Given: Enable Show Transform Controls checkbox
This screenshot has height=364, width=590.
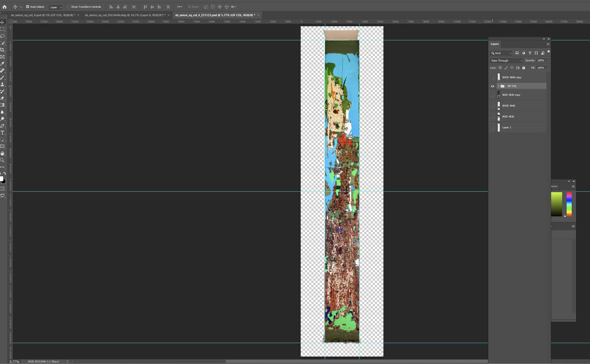Looking at the screenshot, I should 69,7.
